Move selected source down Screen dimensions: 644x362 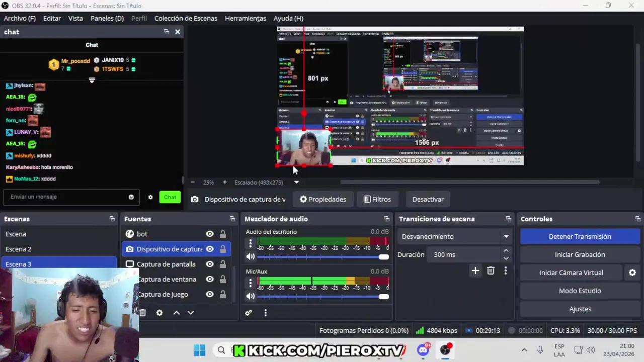coord(191,313)
